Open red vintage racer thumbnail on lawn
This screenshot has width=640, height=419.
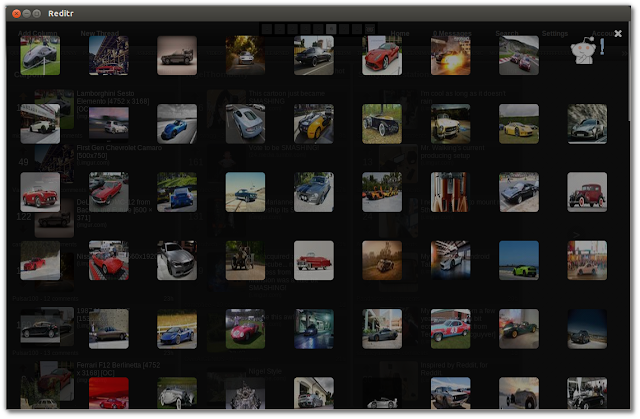[245, 329]
